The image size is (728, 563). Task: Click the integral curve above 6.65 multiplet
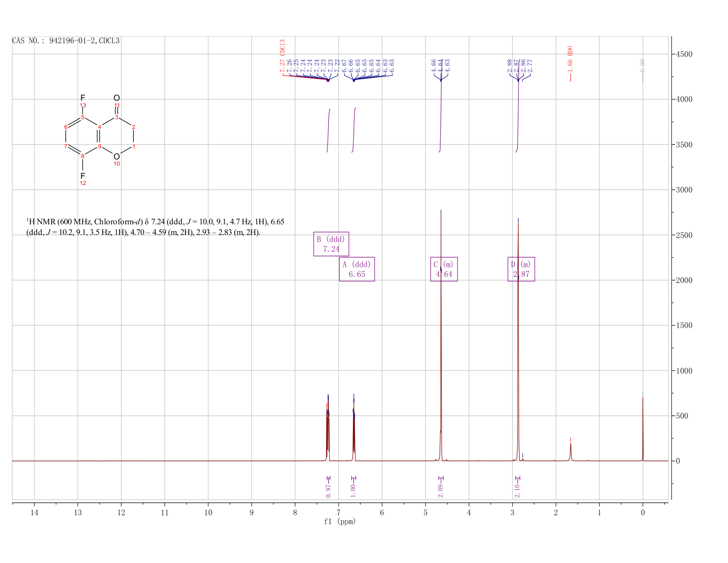point(354,130)
